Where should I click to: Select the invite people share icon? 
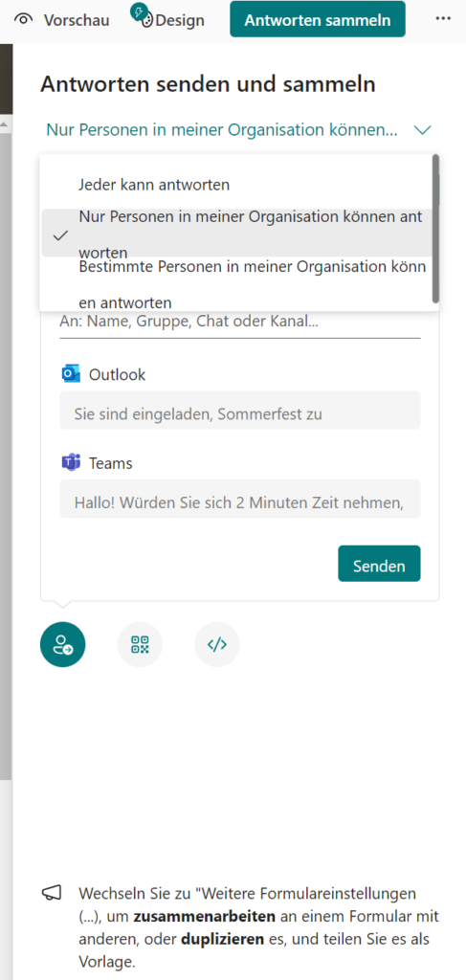pyautogui.click(x=62, y=644)
